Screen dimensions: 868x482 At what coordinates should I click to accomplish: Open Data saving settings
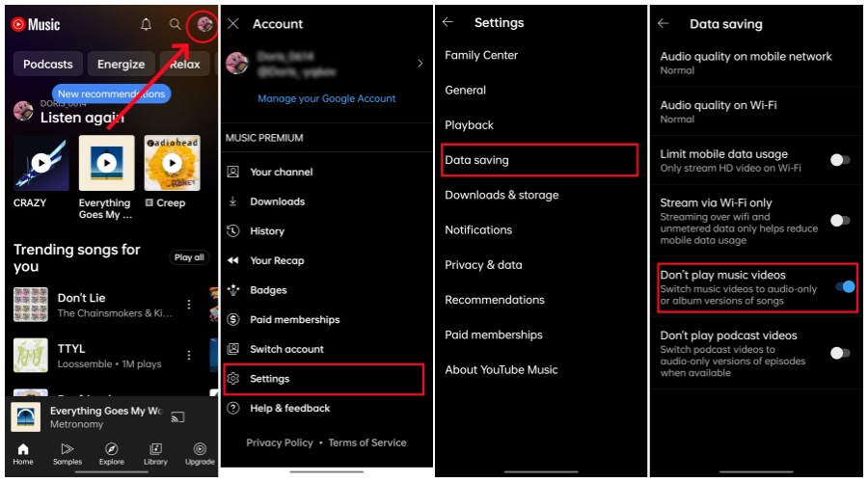click(x=540, y=160)
